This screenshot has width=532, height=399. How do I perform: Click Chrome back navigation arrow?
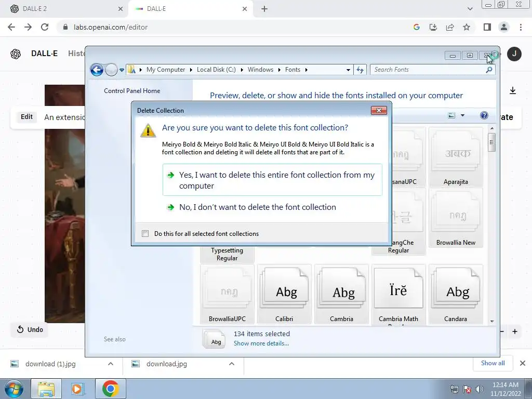(x=11, y=27)
